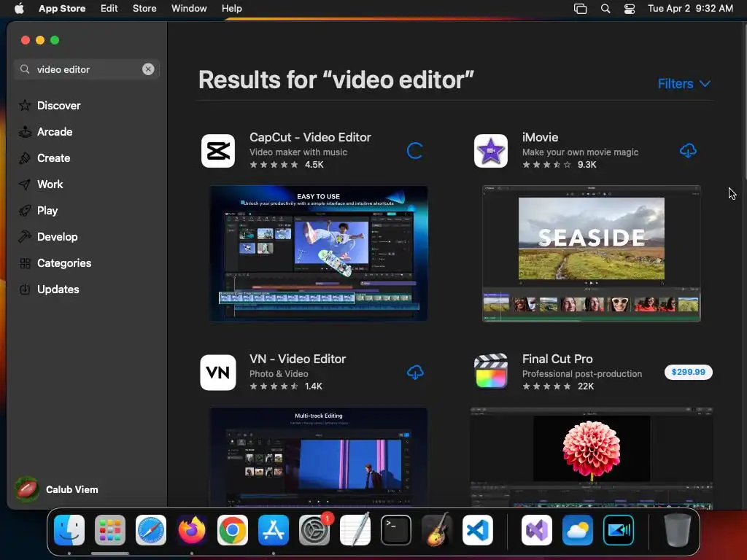Open System Settings from the Dock
Viewport: 747px width, 560px height.
click(314, 530)
